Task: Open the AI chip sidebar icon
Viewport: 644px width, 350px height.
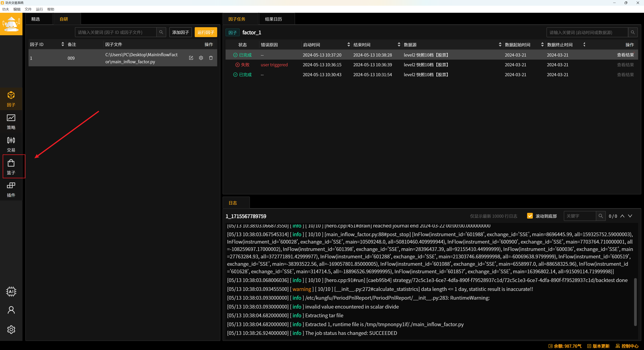Action: point(11,291)
